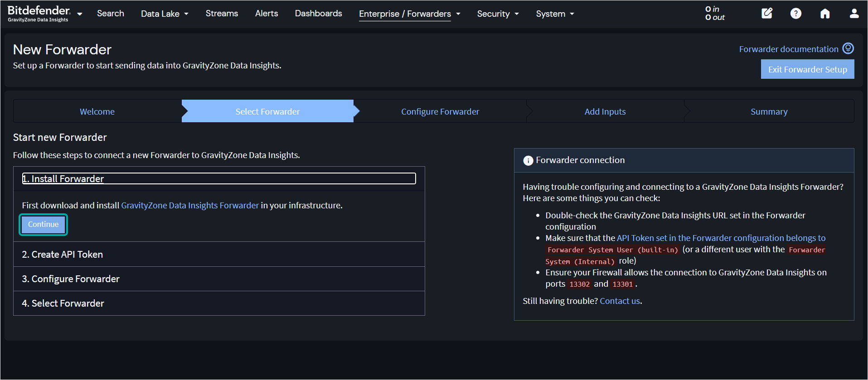Open the help question mark icon
This screenshot has height=380, width=868.
coord(796,14)
